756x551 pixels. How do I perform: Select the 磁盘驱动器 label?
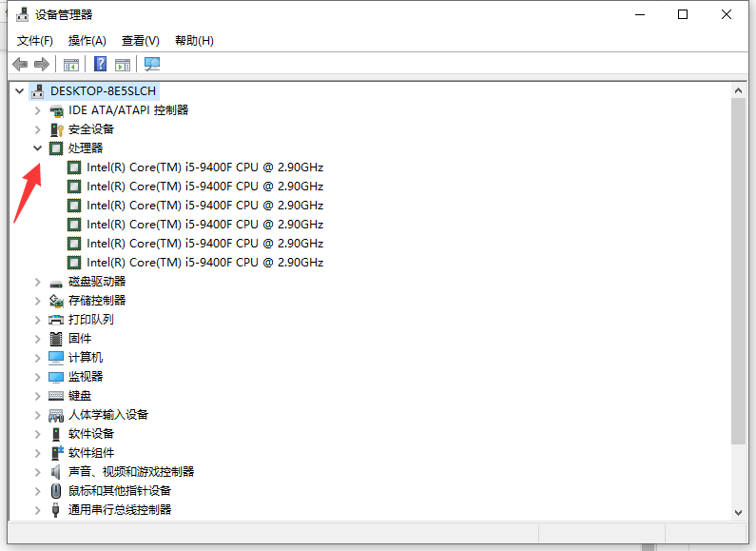(x=97, y=282)
